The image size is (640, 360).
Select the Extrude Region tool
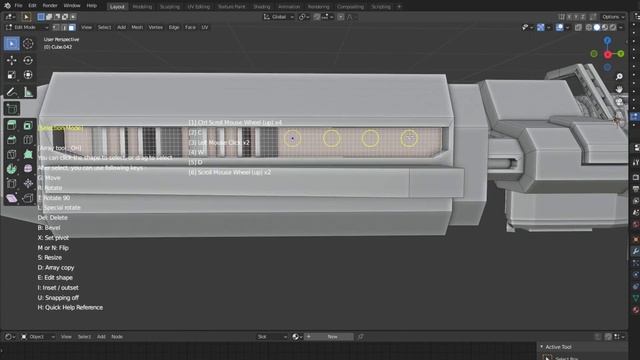(11, 125)
